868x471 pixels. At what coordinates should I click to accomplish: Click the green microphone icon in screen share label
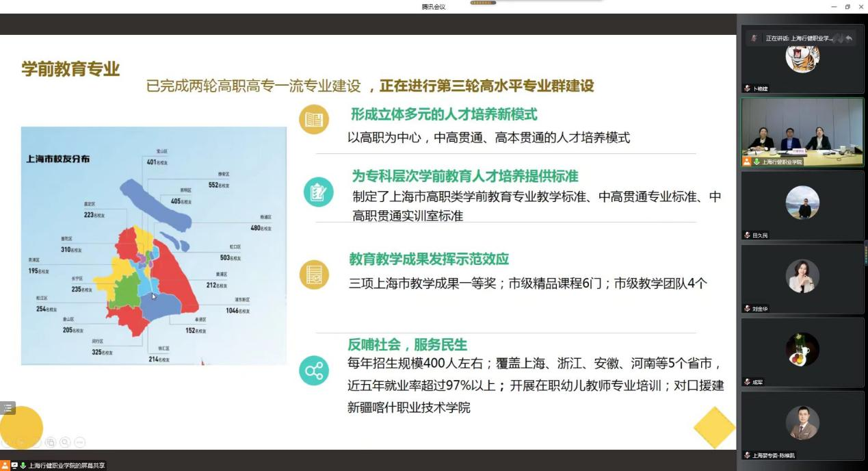click(23, 466)
